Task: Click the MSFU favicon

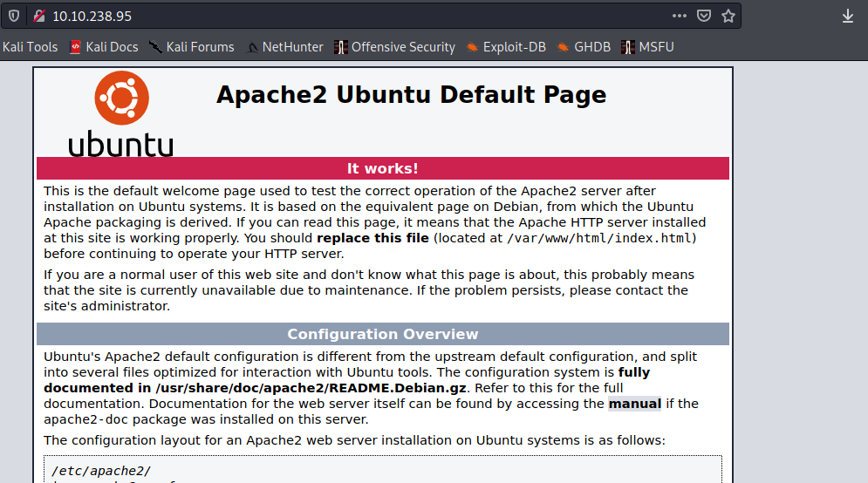Action: (x=628, y=47)
